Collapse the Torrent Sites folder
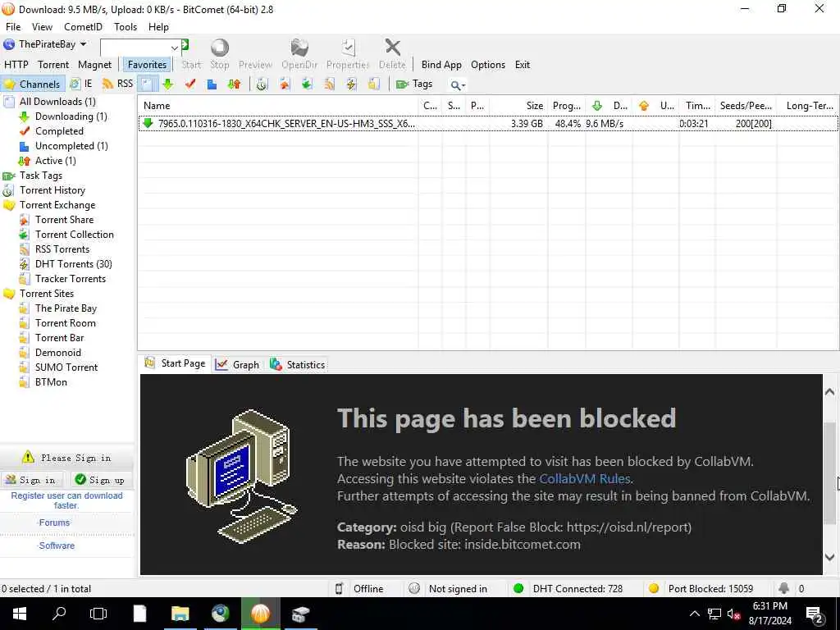 tap(47, 294)
